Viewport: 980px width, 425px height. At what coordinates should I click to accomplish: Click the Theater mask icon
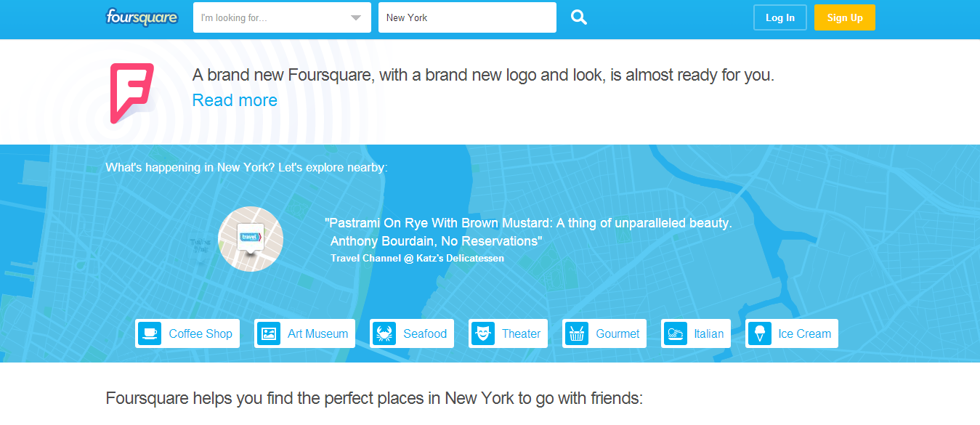point(483,333)
